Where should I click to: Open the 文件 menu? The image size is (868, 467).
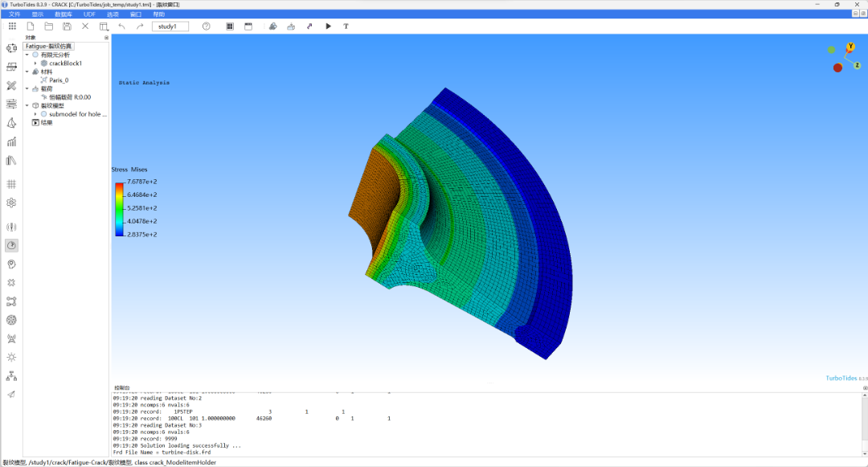click(14, 14)
